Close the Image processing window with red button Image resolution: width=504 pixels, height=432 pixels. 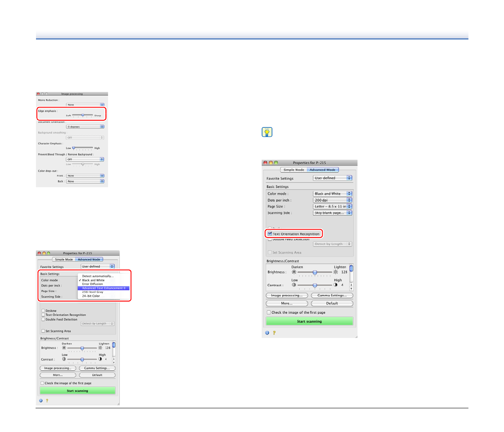(38, 94)
